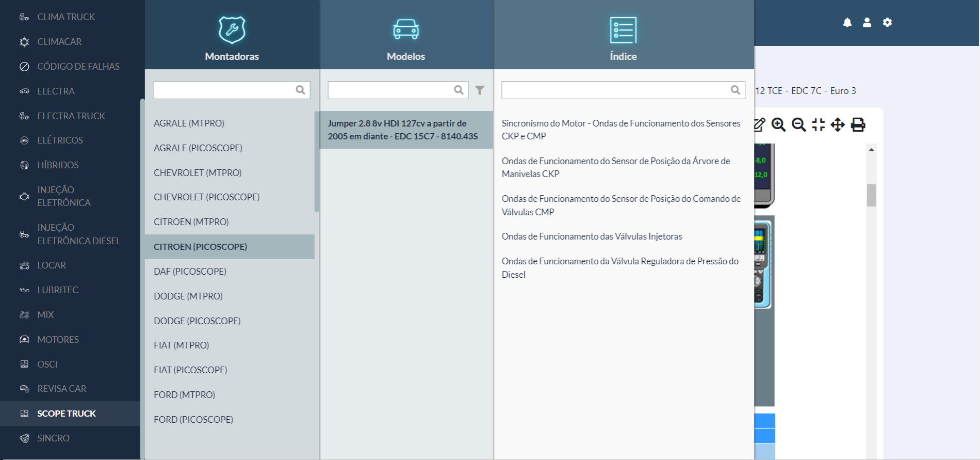Open the settings gear icon
The image size is (980, 460).
point(887,22)
